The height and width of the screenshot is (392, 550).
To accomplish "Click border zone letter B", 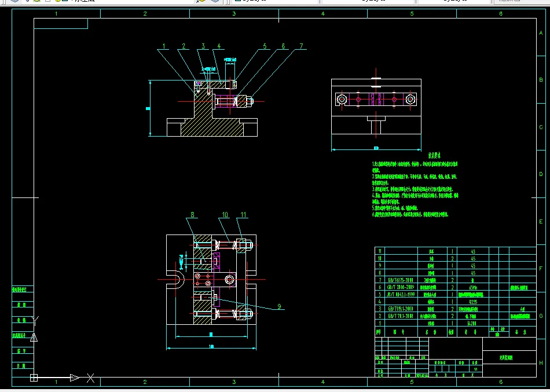I will coord(541,80).
